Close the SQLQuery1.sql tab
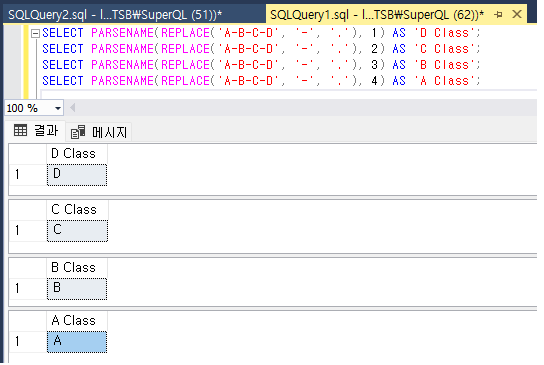544x365 pixels. click(517, 15)
